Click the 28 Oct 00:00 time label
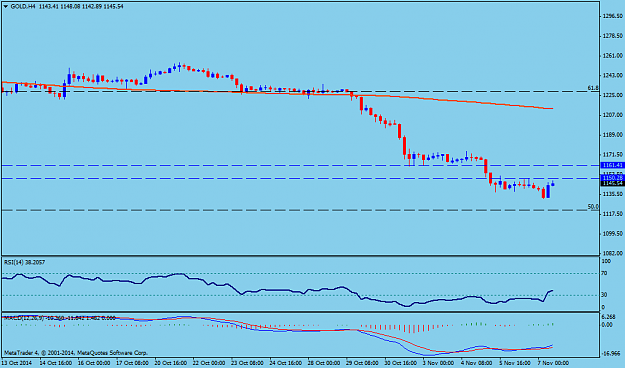This screenshot has height=368, width=625. [324, 363]
